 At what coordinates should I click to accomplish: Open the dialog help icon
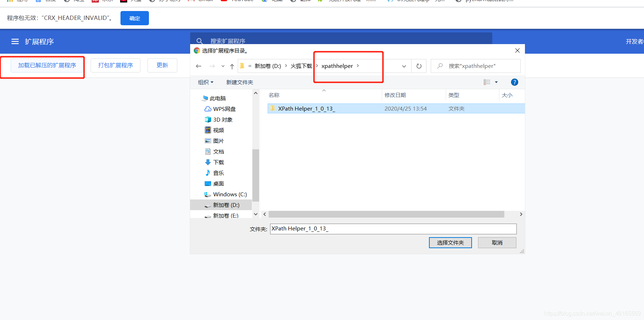click(x=514, y=82)
